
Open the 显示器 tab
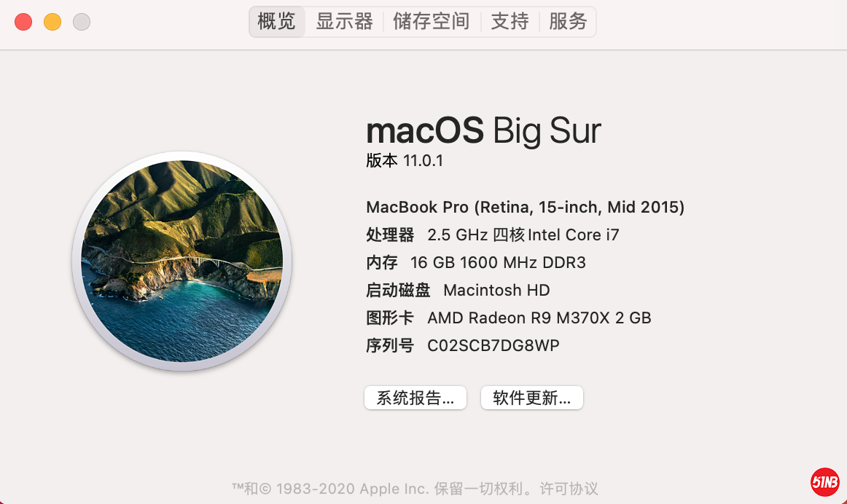pyautogui.click(x=344, y=22)
